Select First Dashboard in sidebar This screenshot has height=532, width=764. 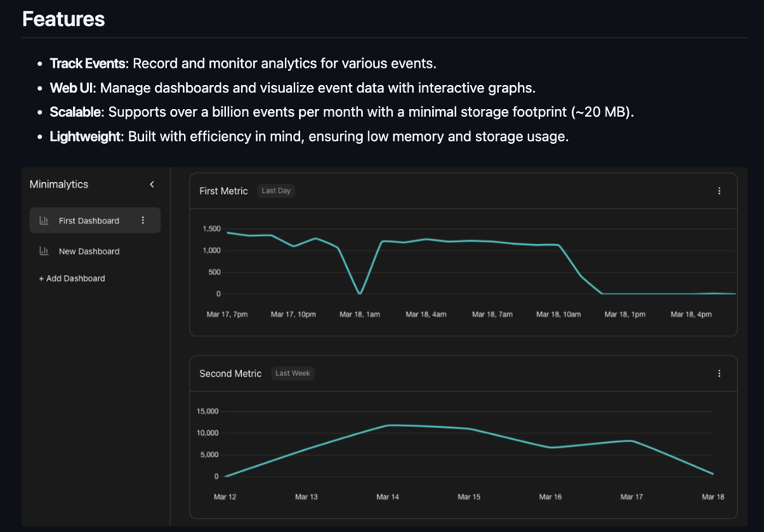coord(89,221)
